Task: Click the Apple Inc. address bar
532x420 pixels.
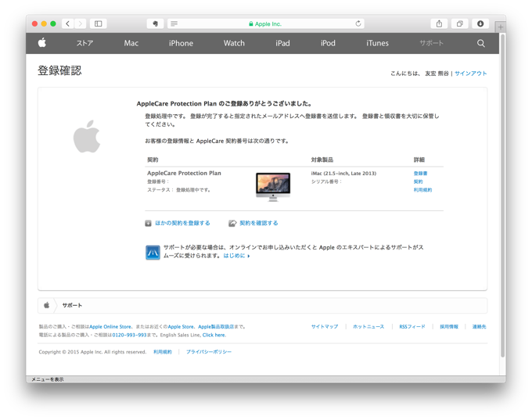Action: [x=266, y=23]
